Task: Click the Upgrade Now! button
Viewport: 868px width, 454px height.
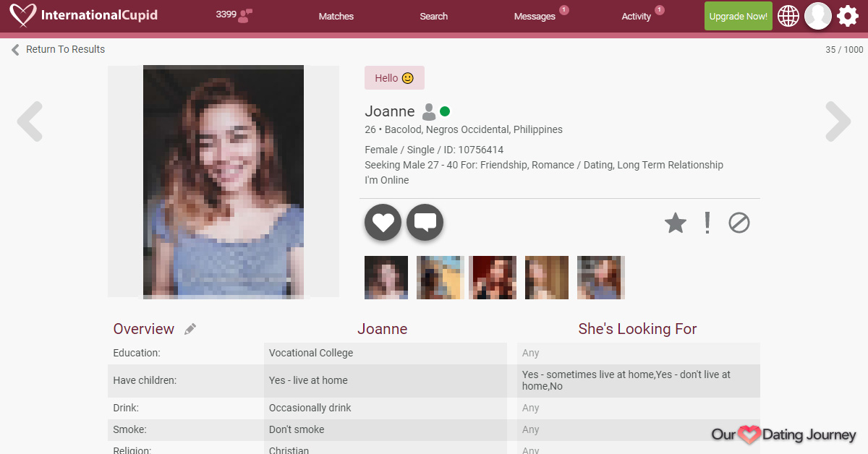Action: (x=739, y=16)
